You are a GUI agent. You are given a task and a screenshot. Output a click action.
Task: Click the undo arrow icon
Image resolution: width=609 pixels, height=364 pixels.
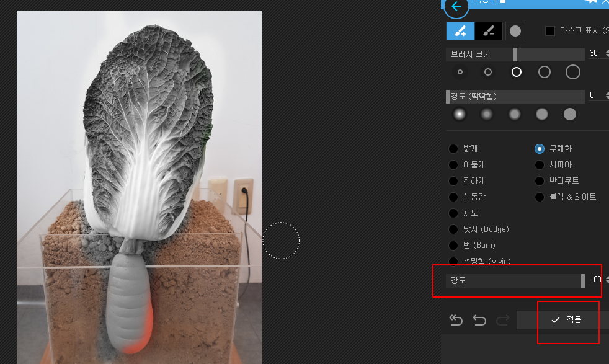pyautogui.click(x=479, y=320)
